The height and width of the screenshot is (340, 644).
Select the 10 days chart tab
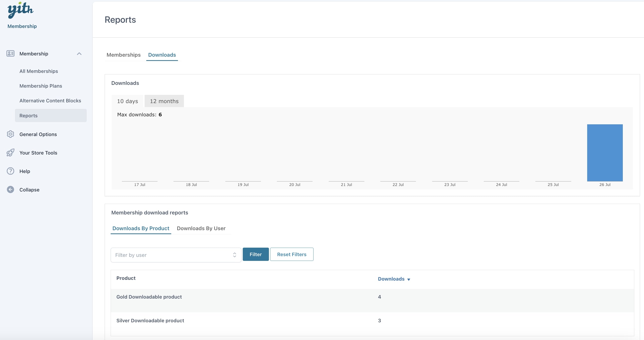pyautogui.click(x=128, y=101)
